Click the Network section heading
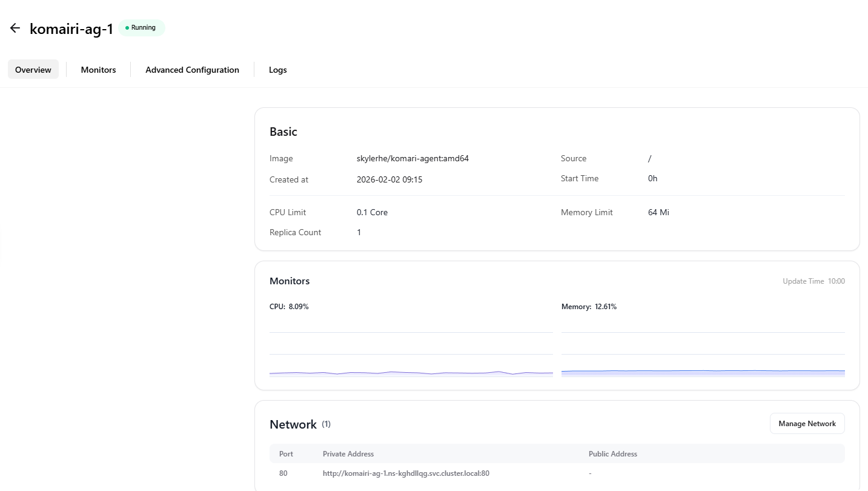Image resolution: width=868 pixels, height=491 pixels. coord(293,424)
